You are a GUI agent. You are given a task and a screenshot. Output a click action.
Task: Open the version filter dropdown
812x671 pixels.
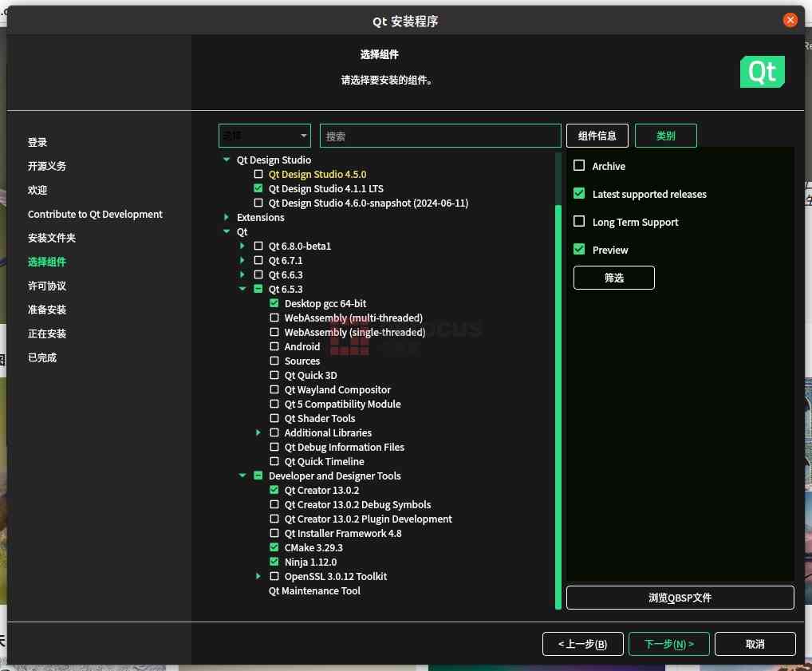pos(264,135)
